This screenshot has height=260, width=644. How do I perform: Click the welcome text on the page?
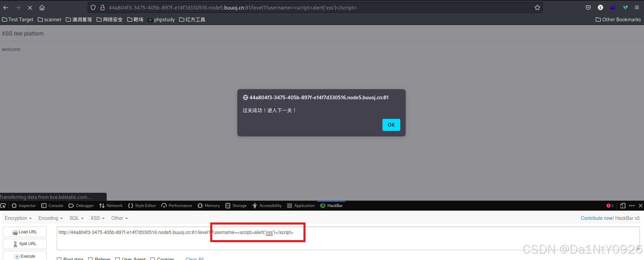pos(11,49)
